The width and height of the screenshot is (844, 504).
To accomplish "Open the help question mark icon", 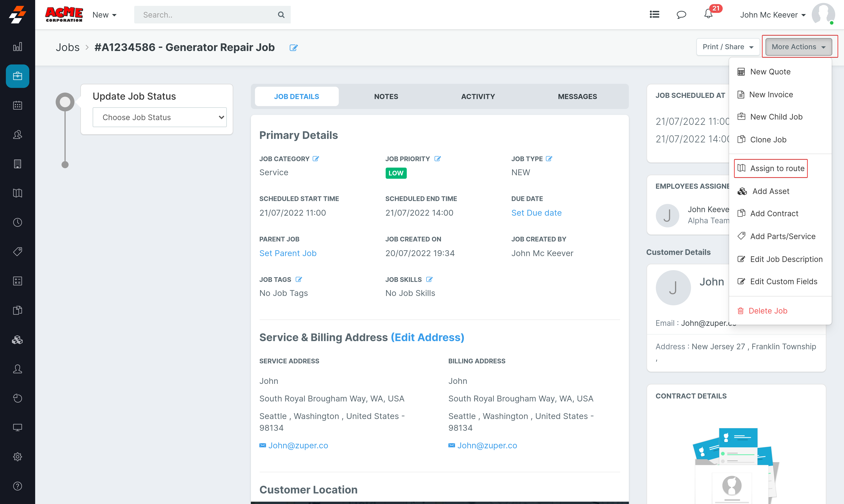I will coord(17,486).
